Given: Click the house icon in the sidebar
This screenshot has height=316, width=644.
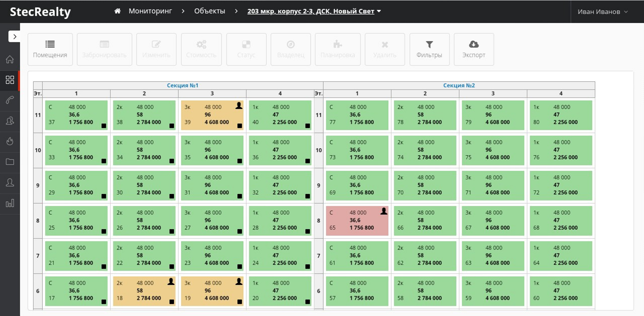Looking at the screenshot, I should pos(10,60).
